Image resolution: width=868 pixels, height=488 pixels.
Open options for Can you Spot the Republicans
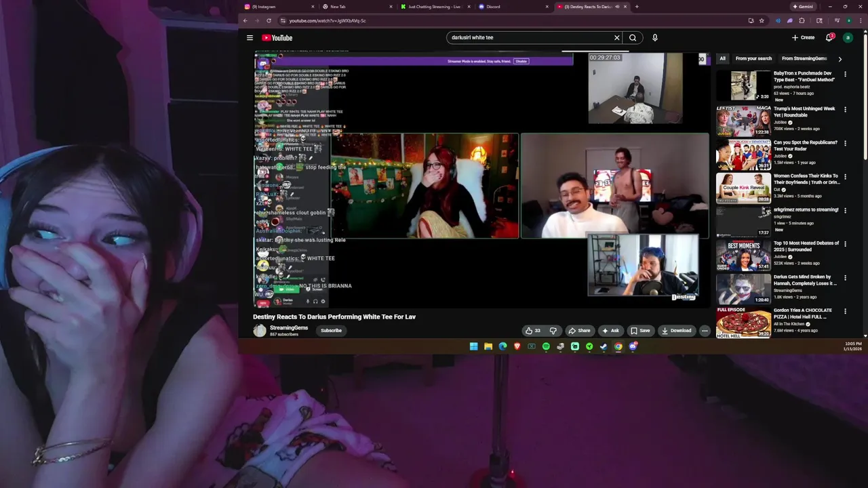pos(845,143)
